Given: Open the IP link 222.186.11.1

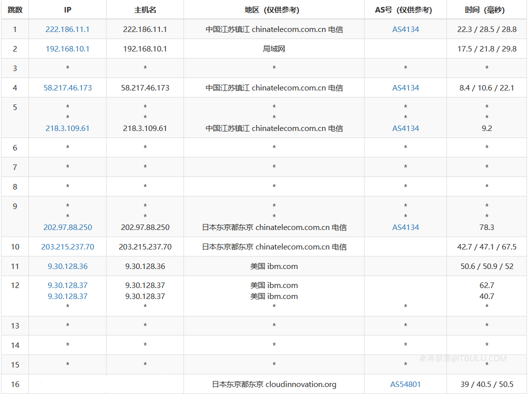Looking at the screenshot, I should 67,29.
